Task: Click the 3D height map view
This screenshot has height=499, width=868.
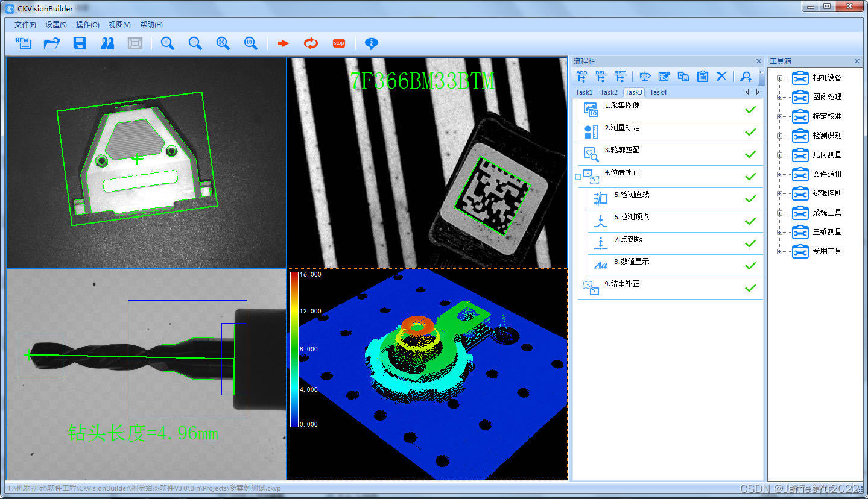Action: (x=427, y=374)
